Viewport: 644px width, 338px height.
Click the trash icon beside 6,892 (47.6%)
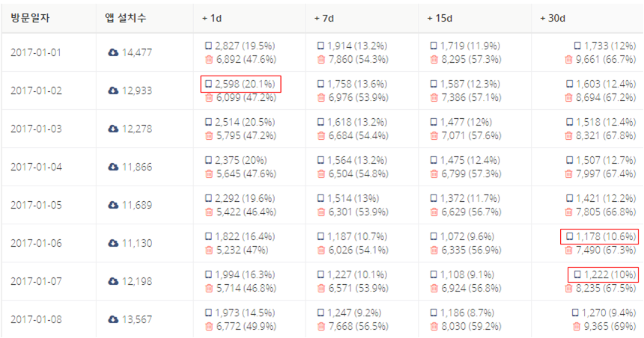point(208,58)
